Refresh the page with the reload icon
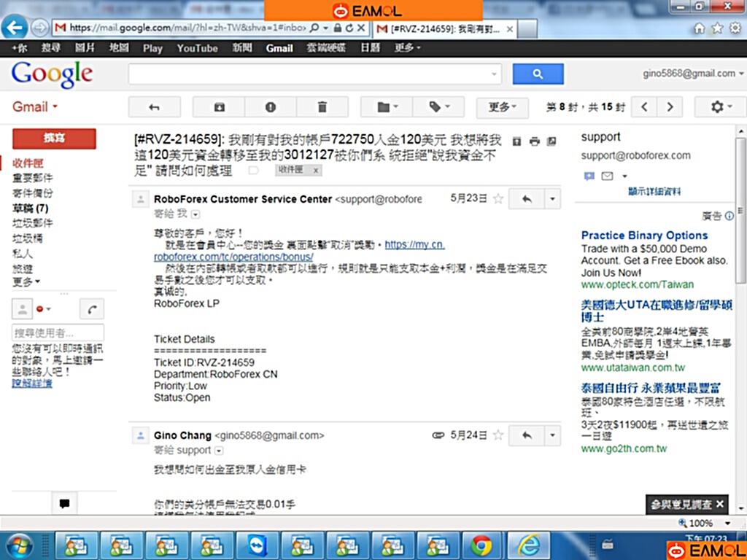Viewport: 747px width, 560px height. coord(349,28)
